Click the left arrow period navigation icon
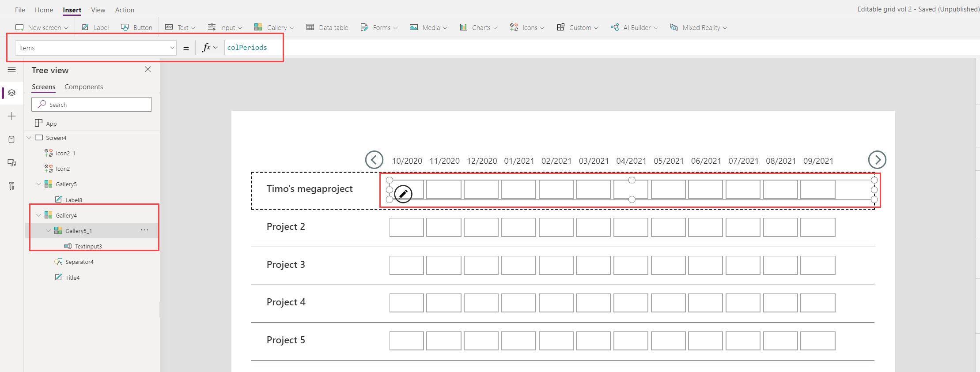The image size is (980, 372). (374, 160)
